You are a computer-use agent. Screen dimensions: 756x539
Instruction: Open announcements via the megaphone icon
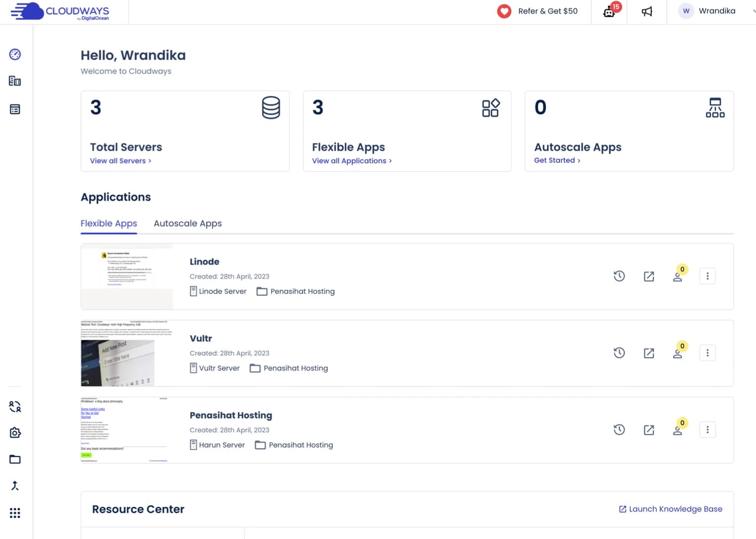point(647,11)
